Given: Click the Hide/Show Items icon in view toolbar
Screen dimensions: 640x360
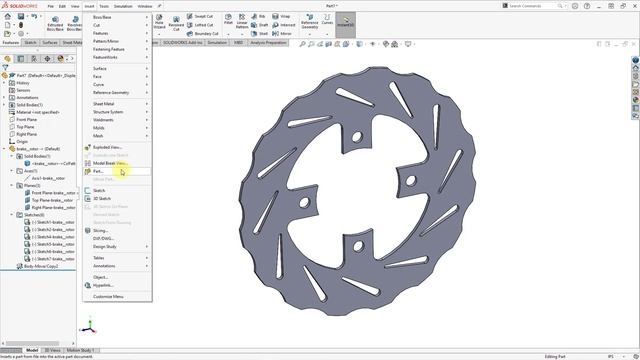Looking at the screenshot, I should pos(373,44).
